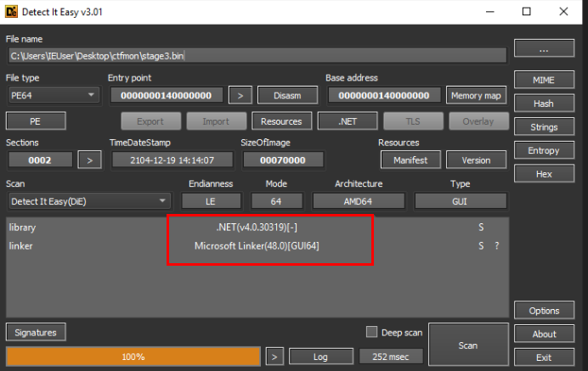Click the S marker in library row
This screenshot has width=588, height=371.
[481, 228]
